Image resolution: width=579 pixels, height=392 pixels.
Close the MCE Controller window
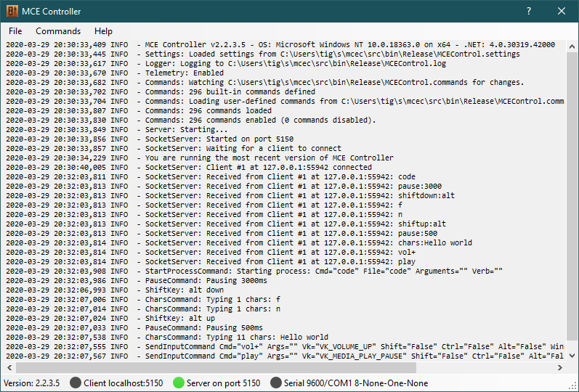pyautogui.click(x=562, y=11)
